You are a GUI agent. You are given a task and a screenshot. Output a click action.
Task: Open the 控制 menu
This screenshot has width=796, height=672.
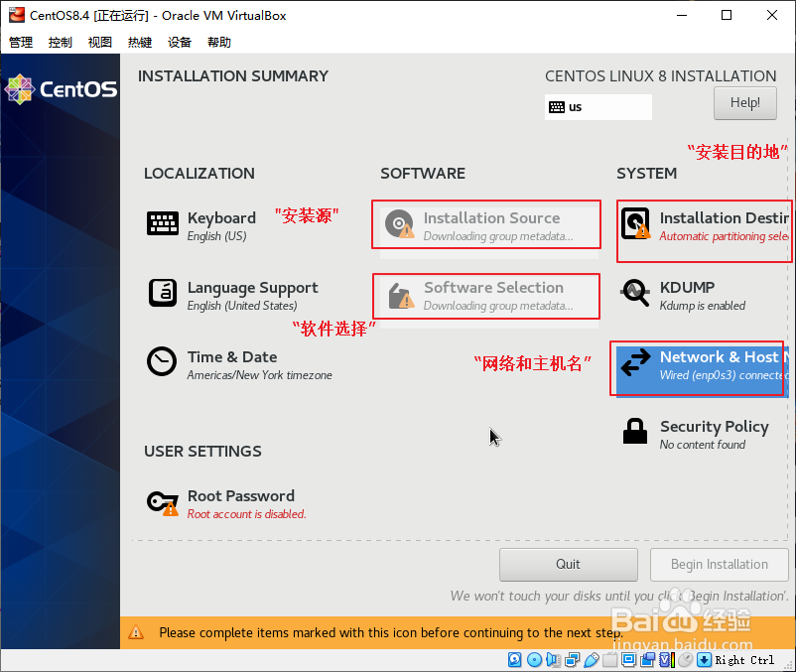tap(61, 42)
